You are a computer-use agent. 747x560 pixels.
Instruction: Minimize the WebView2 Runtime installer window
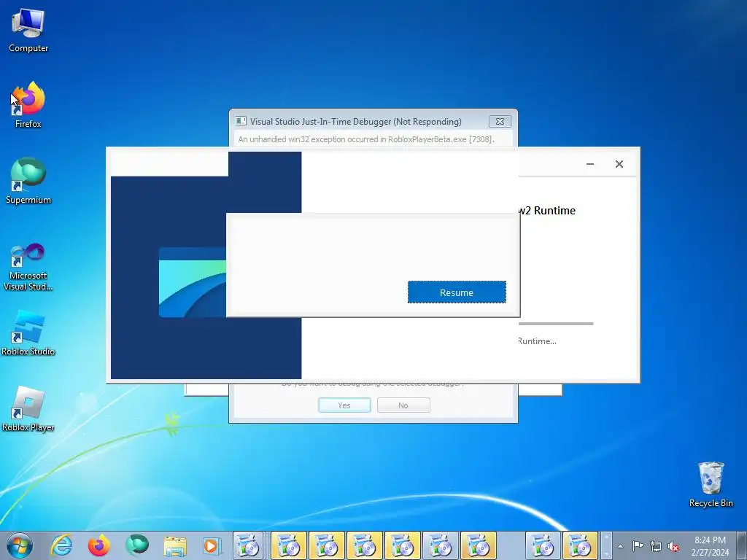coord(589,164)
